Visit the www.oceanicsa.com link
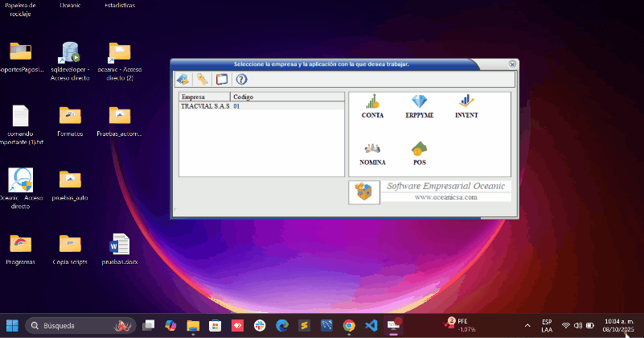This screenshot has width=644, height=338. click(445, 196)
